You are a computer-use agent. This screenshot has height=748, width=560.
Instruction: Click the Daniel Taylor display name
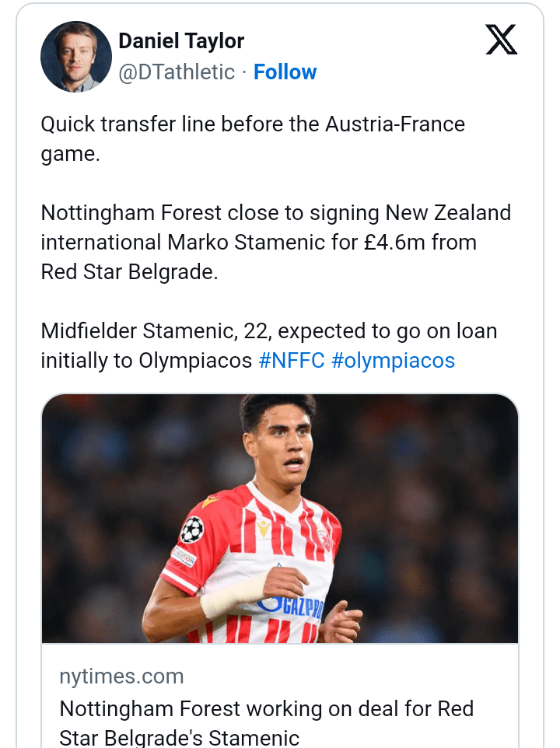tap(181, 41)
